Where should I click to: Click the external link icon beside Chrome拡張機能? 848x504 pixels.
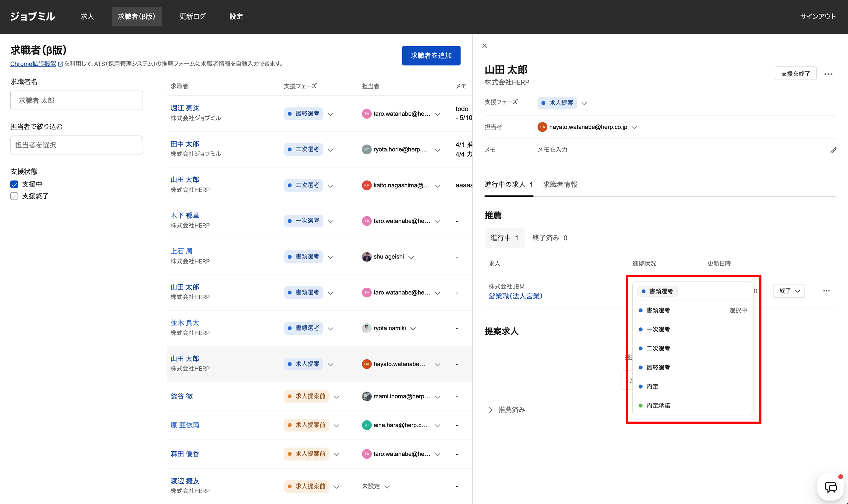(60, 64)
